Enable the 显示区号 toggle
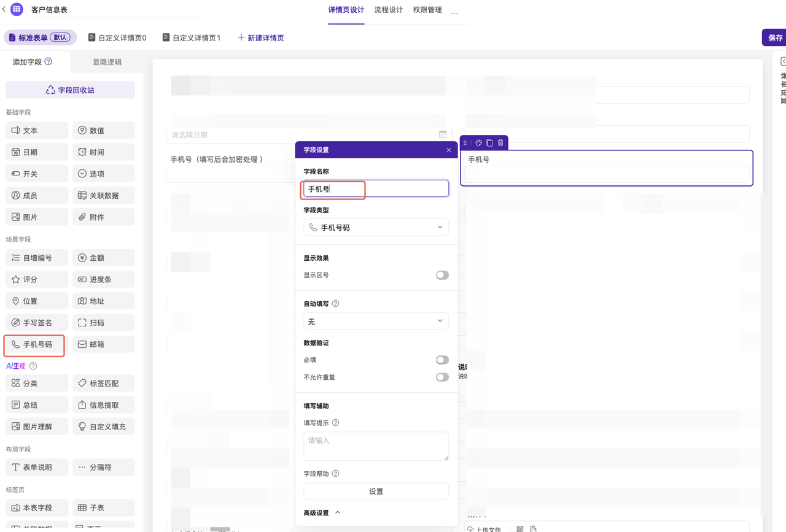 pos(442,276)
